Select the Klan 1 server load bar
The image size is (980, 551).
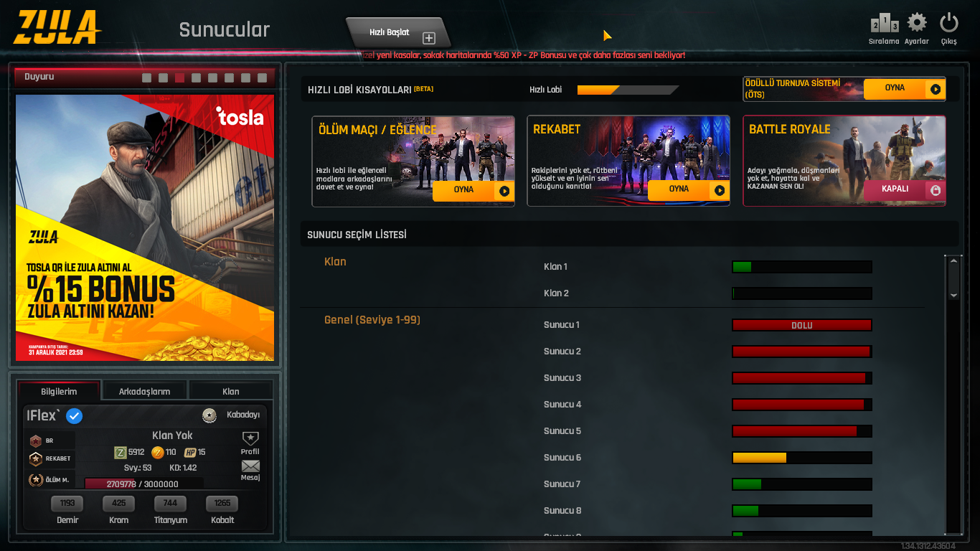pyautogui.click(x=802, y=267)
